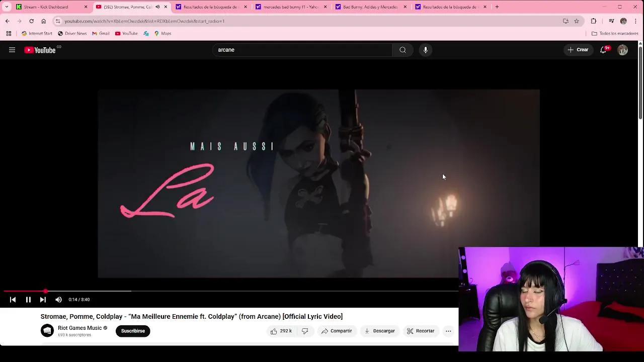The height and width of the screenshot is (362, 644).
Task: Bookmark this page with the star icon
Action: (x=577, y=21)
